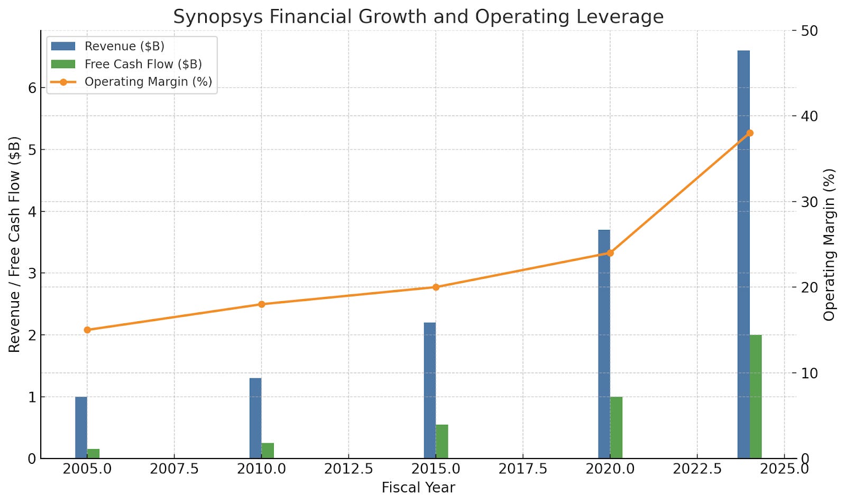Image resolution: width=846 pixels, height=504 pixels.
Task: Click the right-side 'Operating Margin (%)' axis label
Action: 829,245
